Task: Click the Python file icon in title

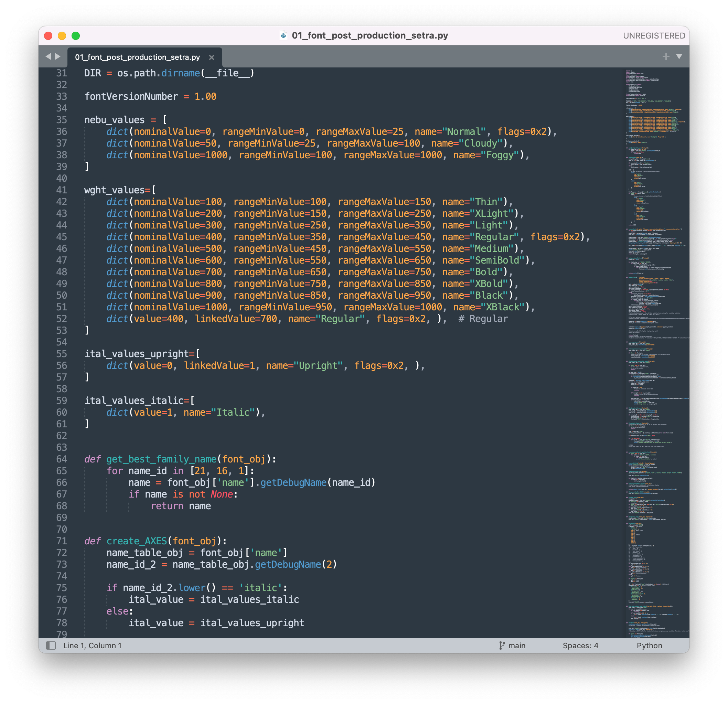Action: coord(283,36)
